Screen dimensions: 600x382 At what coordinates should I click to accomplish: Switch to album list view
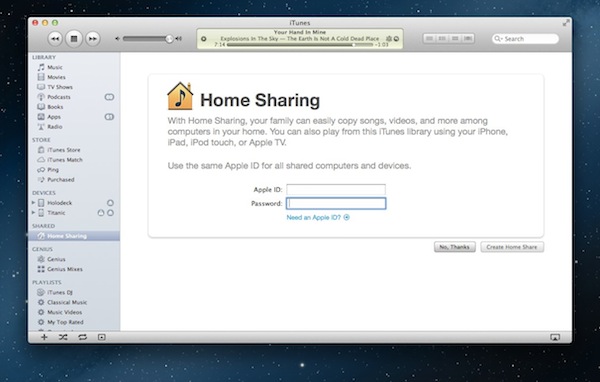[442, 39]
